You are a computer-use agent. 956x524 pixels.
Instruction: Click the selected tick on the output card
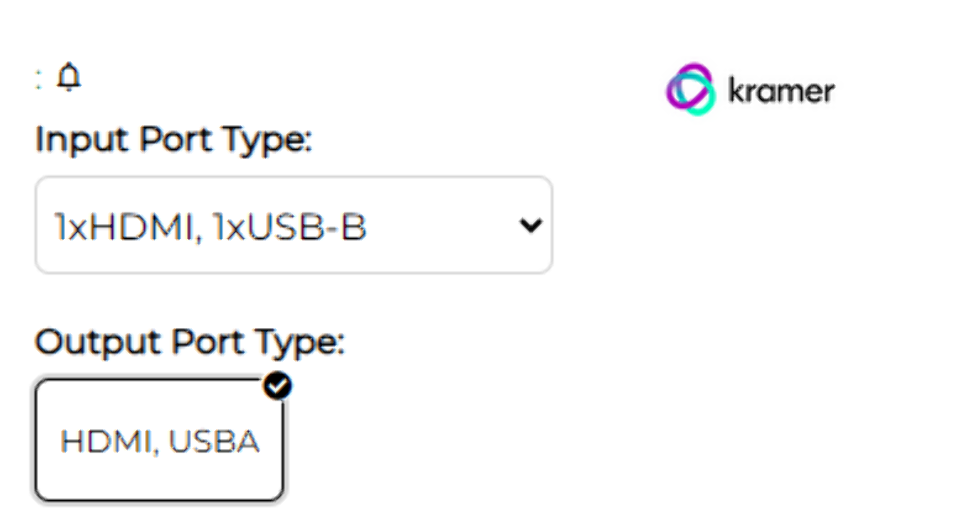(279, 387)
